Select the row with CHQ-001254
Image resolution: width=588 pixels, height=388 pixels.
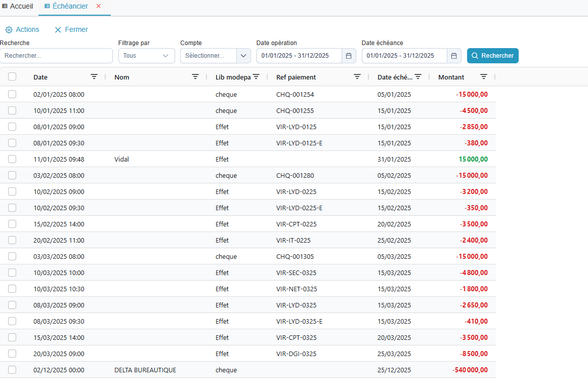[x=12, y=94]
